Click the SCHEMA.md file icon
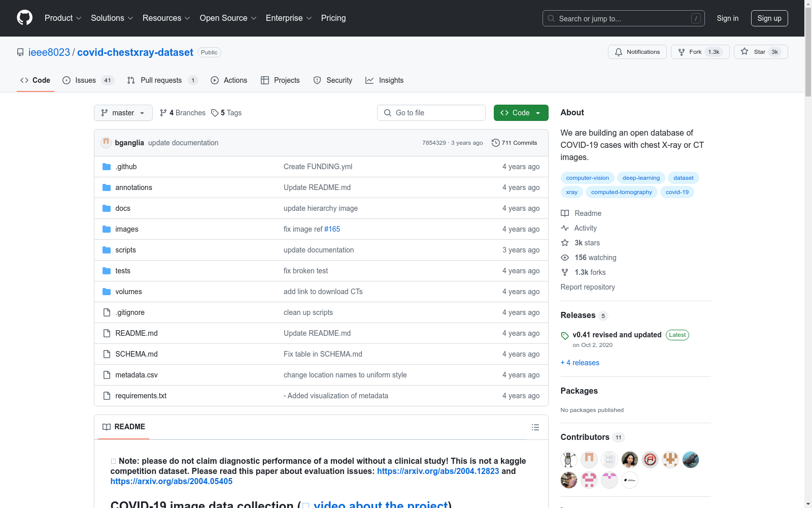 click(x=107, y=354)
